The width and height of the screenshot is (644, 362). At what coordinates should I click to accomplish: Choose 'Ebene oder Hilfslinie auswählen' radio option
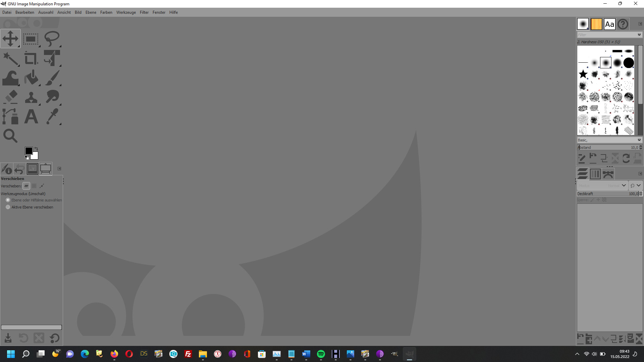coord(8,200)
